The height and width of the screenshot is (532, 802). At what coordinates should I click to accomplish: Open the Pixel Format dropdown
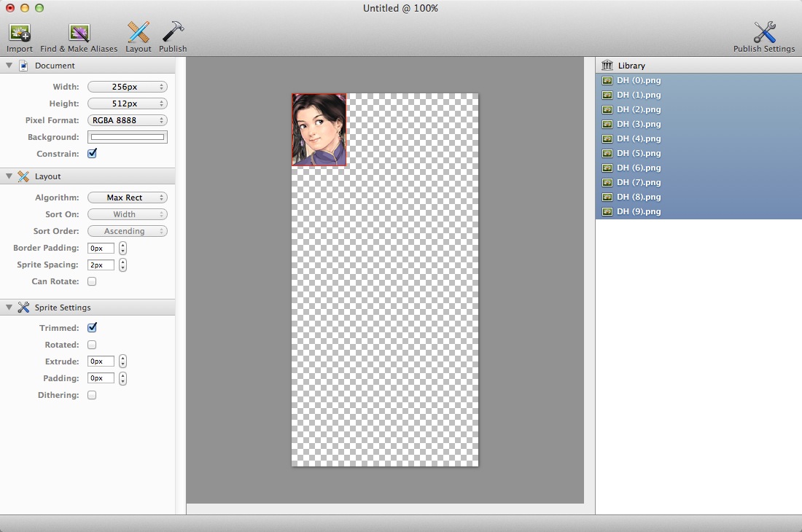127,120
